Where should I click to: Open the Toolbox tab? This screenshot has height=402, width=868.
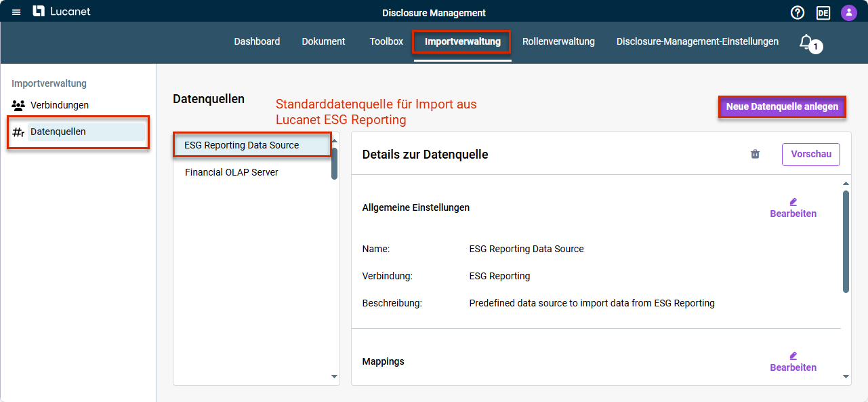386,41
